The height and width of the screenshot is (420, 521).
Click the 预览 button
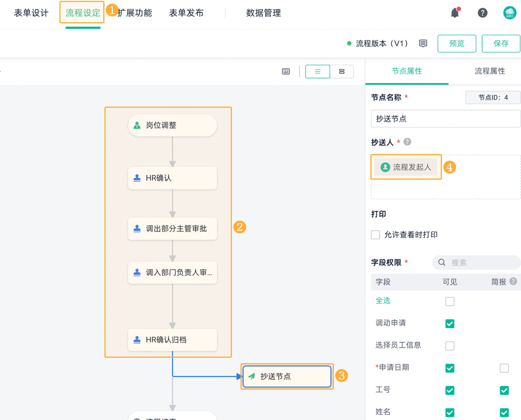[457, 44]
